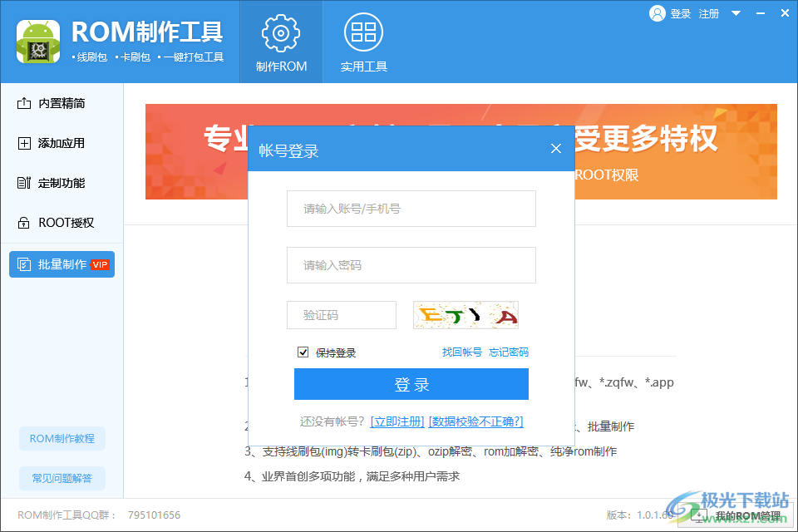798x532 pixels.
Task: Click the 立即注册 link
Action: click(397, 421)
